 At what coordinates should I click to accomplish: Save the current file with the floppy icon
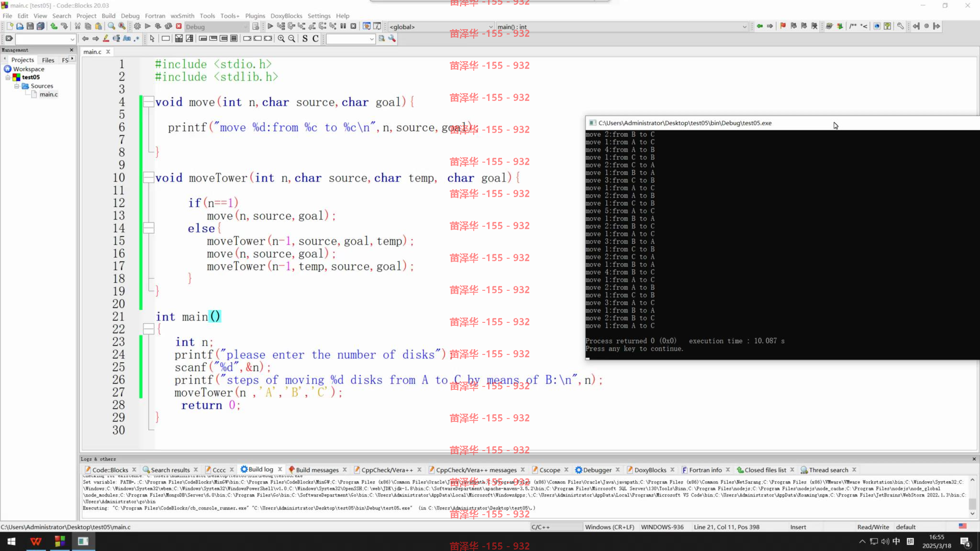coord(30,26)
